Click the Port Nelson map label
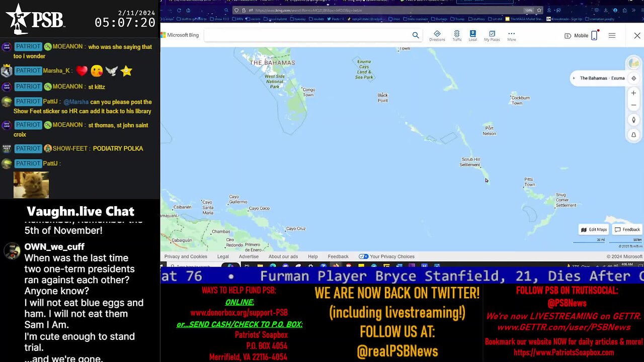 point(490,131)
